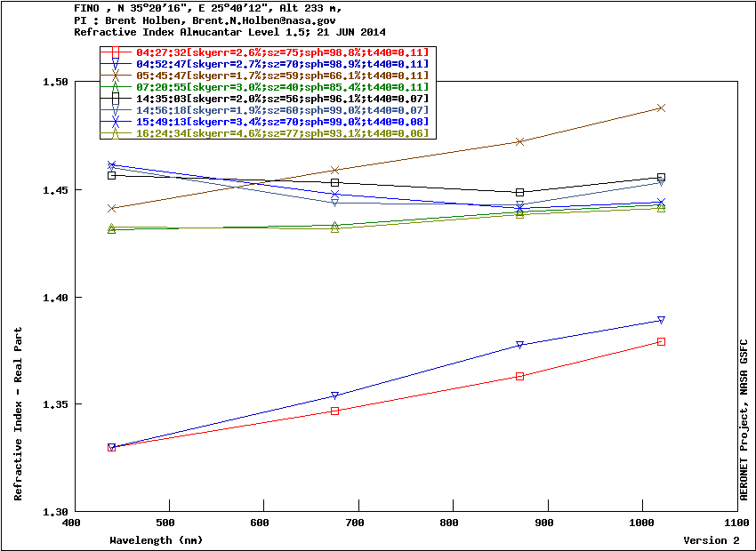Click the red square legend marker for 04:27:32
756x551 pixels.
pos(117,52)
